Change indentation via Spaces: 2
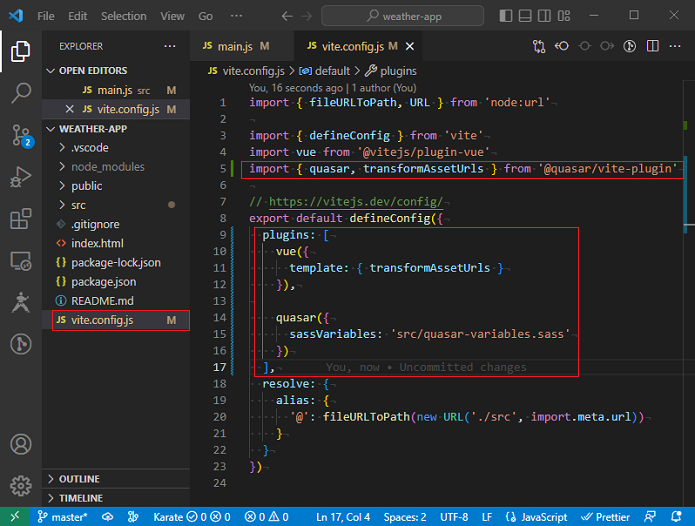695x526 pixels. click(405, 517)
